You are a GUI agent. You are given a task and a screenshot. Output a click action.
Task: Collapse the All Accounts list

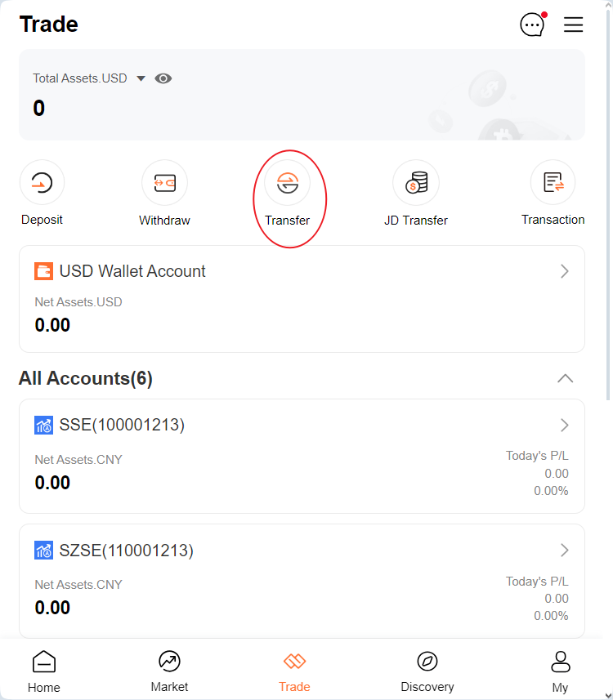[565, 378]
